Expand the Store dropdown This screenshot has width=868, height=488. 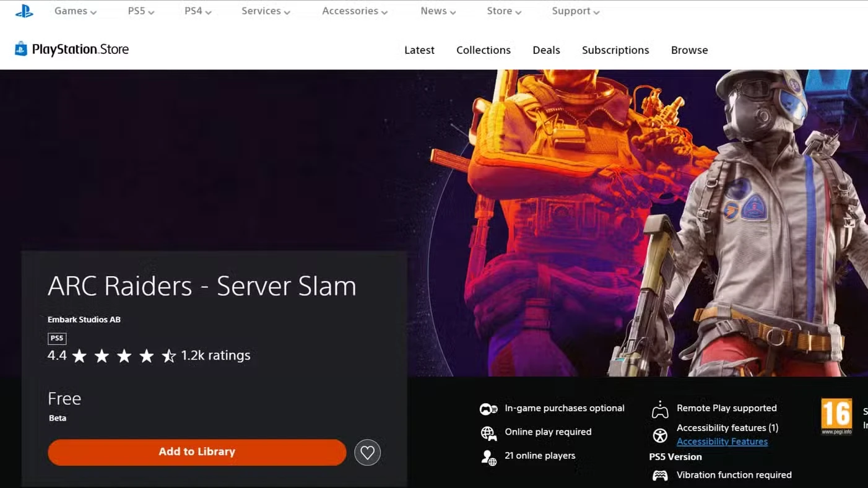(x=504, y=11)
